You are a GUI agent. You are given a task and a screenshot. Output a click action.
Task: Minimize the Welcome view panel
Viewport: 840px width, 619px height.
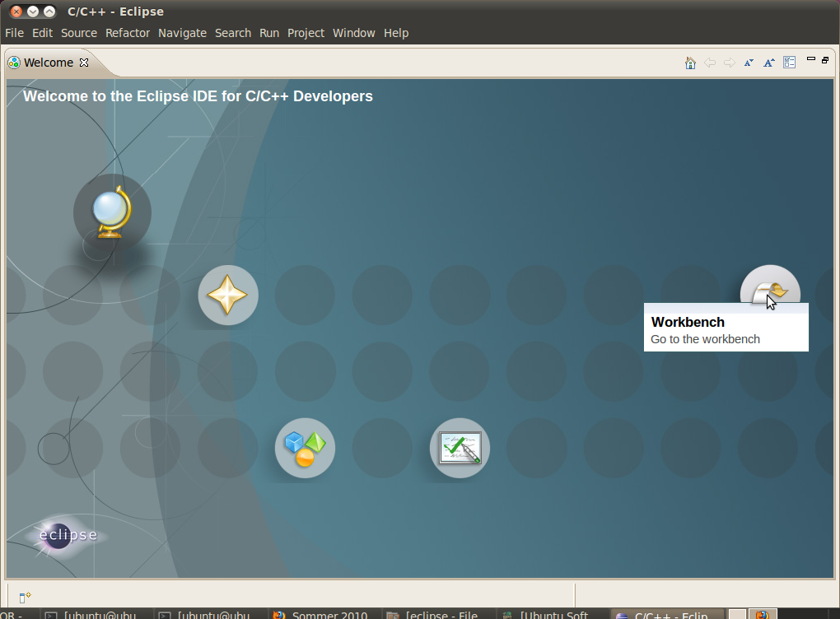[x=811, y=59]
